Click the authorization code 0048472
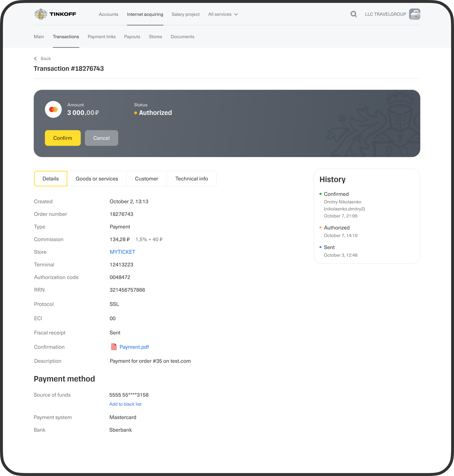 coord(120,277)
